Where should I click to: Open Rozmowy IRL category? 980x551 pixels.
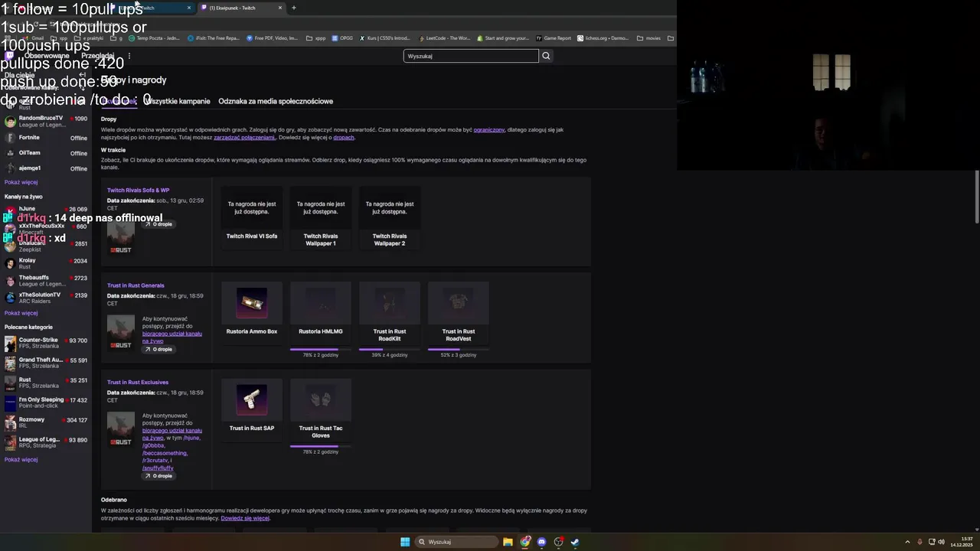(x=46, y=422)
